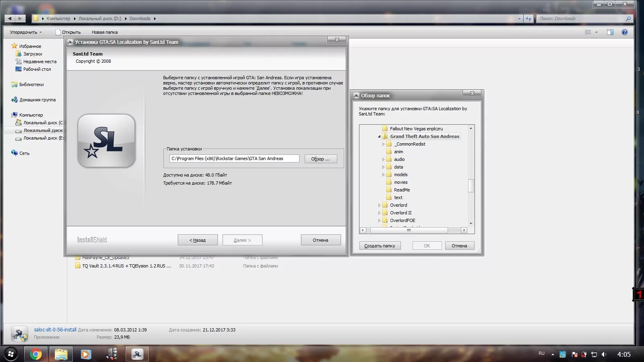Click the folder tree vertical scrollbar thumb
Screen dimensions: 644x362
tap(471, 186)
